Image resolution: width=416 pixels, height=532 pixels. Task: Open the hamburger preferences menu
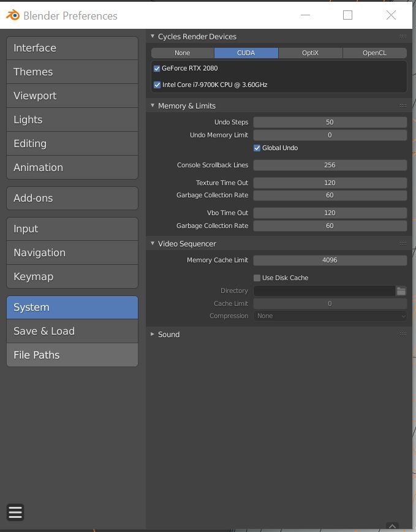click(15, 512)
